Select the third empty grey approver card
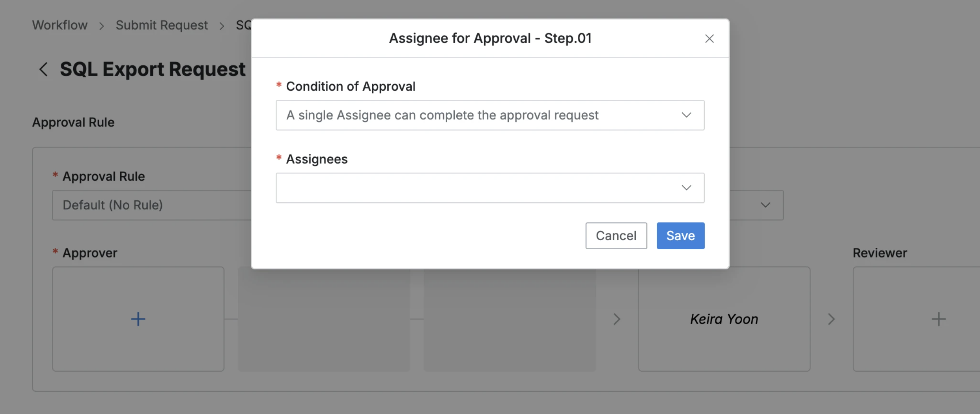The image size is (980, 414). [x=509, y=319]
